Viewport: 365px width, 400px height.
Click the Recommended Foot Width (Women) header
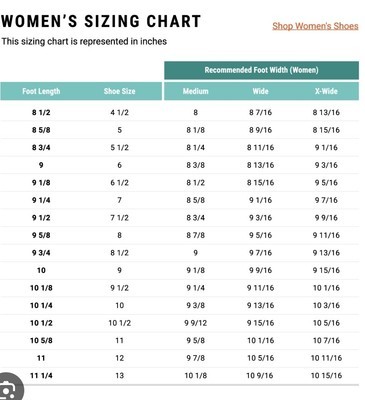coord(261,70)
